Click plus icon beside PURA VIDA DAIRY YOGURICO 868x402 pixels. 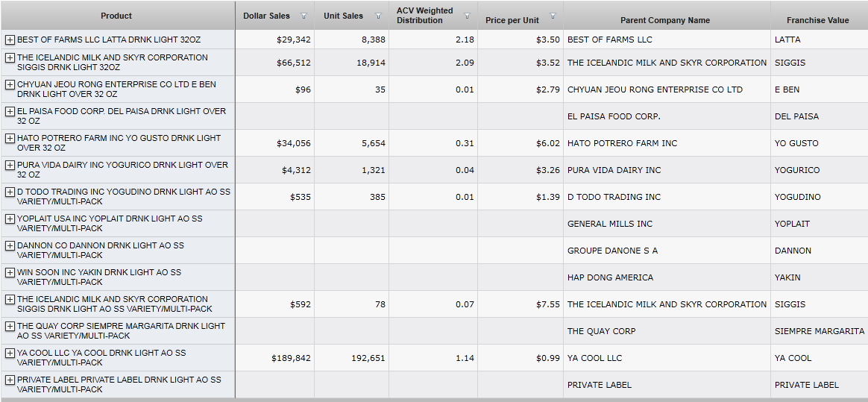point(10,165)
